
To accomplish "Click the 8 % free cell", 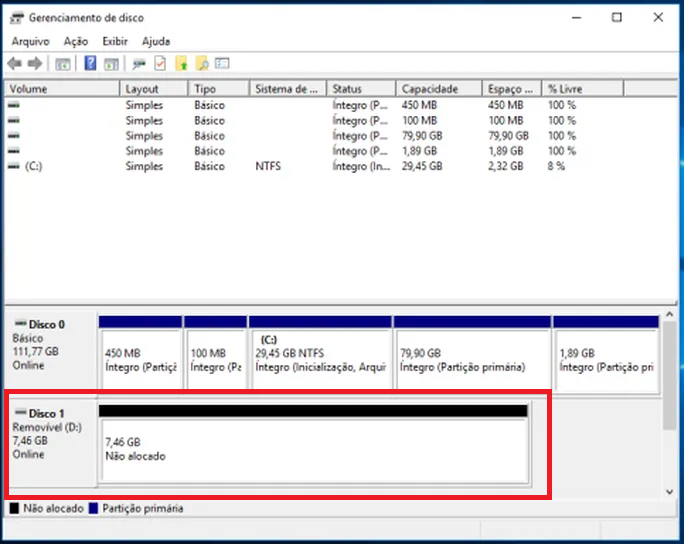I will click(556, 166).
